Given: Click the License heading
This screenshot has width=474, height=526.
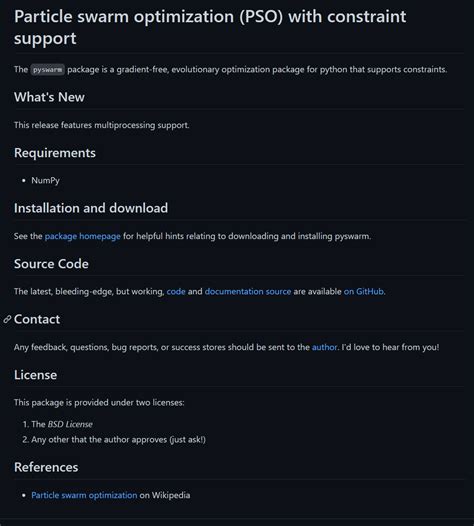Looking at the screenshot, I should tap(36, 375).
